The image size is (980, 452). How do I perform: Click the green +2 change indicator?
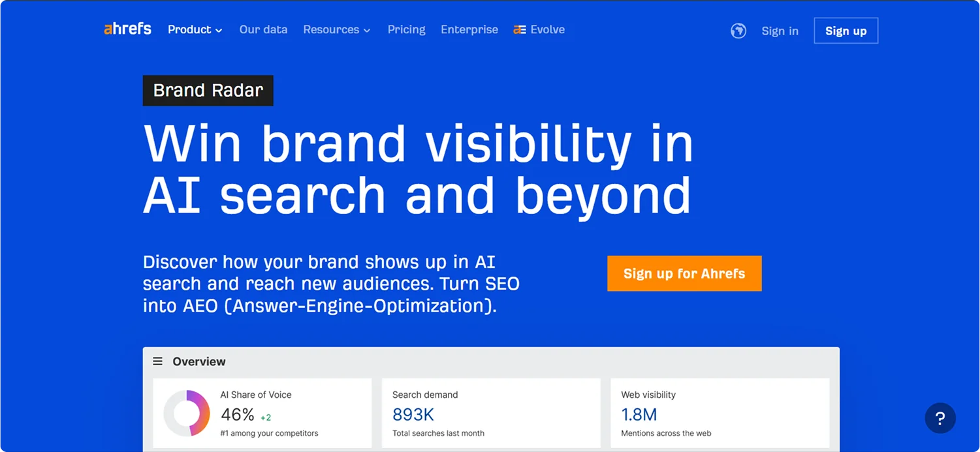266,417
